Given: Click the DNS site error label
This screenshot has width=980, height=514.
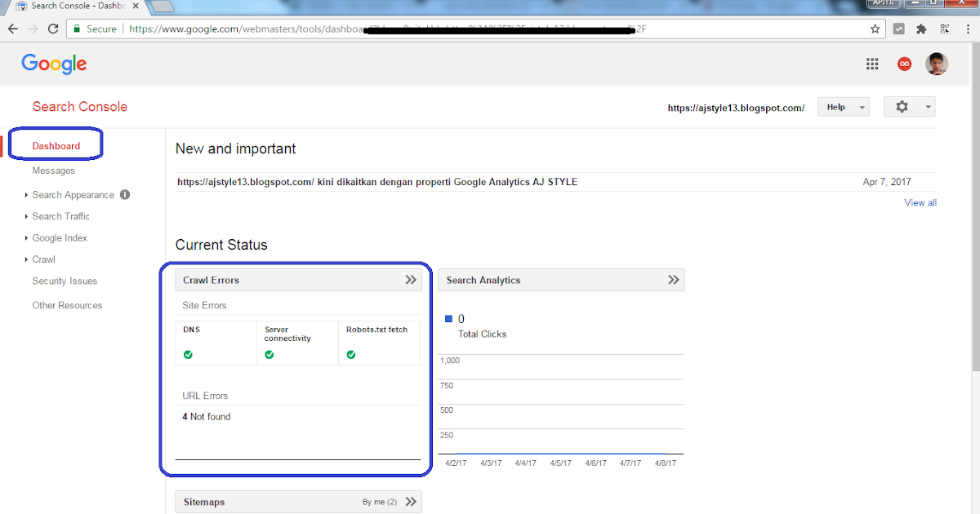Looking at the screenshot, I should point(191,330).
